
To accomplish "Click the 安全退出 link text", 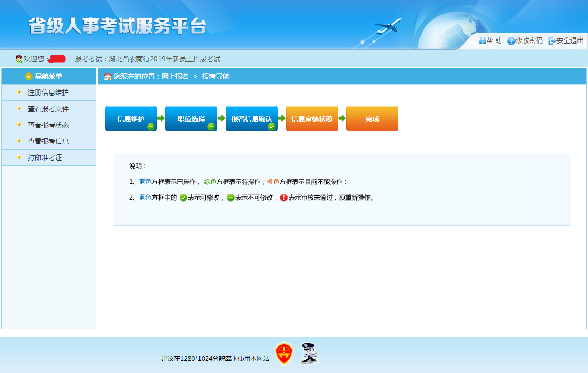I will (x=570, y=41).
